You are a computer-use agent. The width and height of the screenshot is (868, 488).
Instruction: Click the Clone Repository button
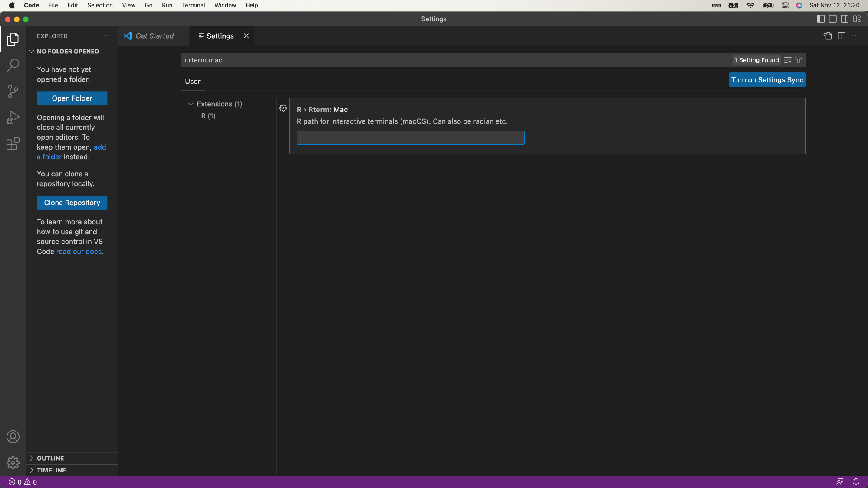point(72,203)
